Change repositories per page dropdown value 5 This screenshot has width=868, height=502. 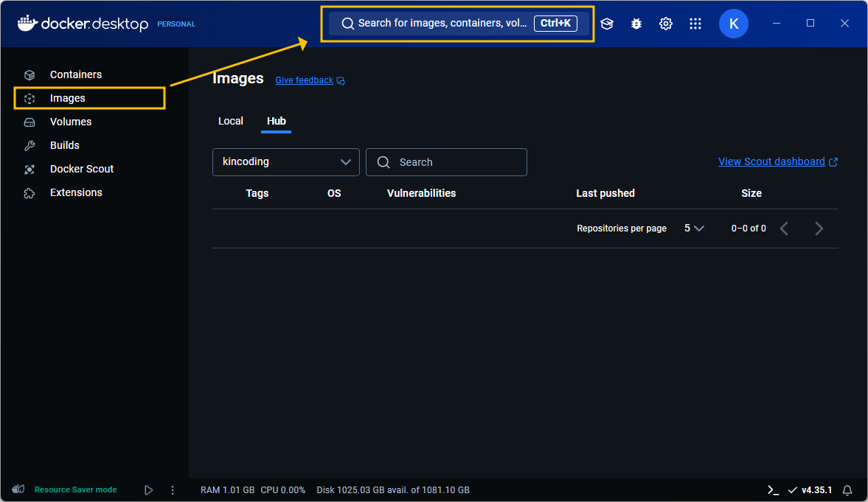pyautogui.click(x=694, y=228)
